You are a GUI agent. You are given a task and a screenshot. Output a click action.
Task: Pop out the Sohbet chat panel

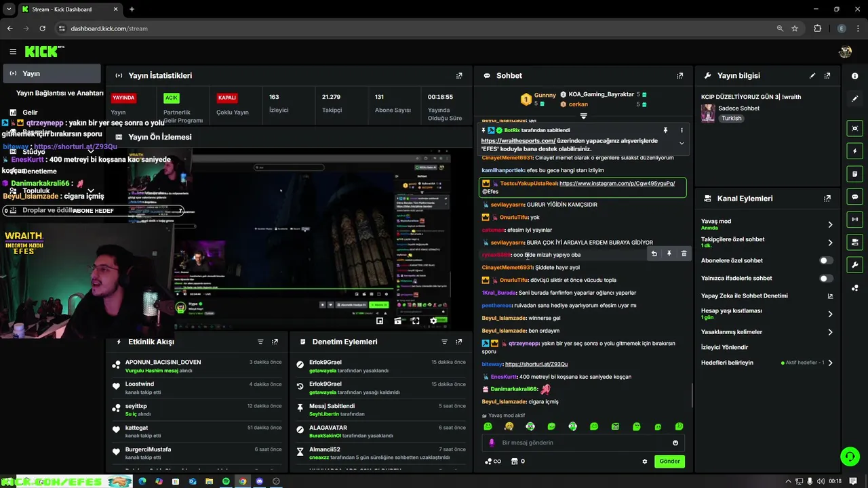680,76
